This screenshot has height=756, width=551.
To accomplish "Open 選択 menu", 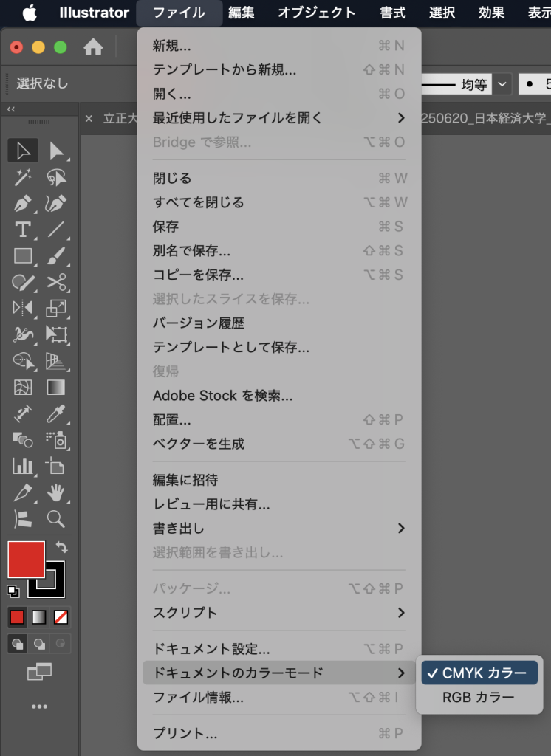I will (x=442, y=13).
